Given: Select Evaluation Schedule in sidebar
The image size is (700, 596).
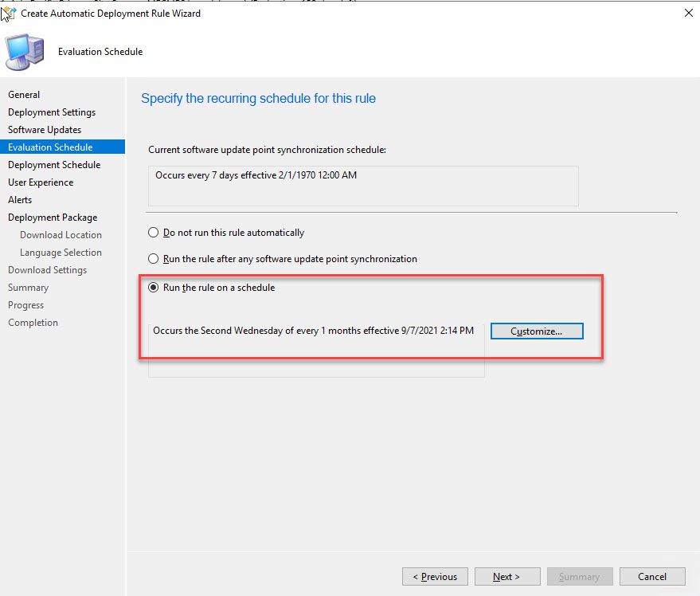Looking at the screenshot, I should click(50, 147).
